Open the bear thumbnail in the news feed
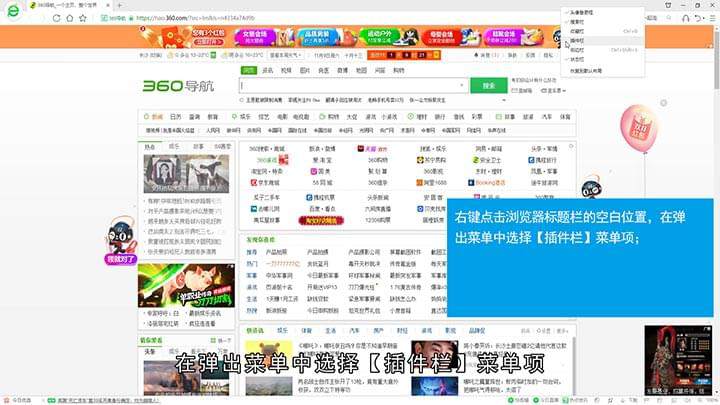The width and height of the screenshot is (720, 405). [x=269, y=354]
